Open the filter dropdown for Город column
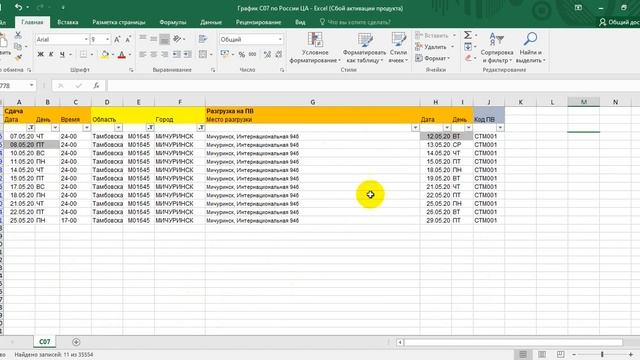 tap(201, 128)
